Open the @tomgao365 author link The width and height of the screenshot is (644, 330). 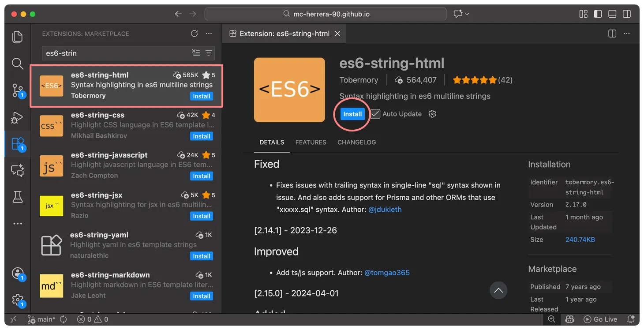tap(387, 272)
